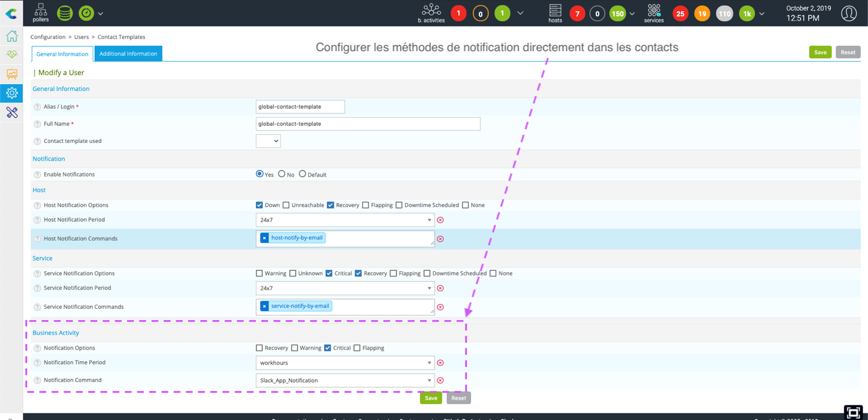Open Configuration gear in the sidebar
Image resolution: width=868 pixels, height=420 pixels.
point(12,93)
